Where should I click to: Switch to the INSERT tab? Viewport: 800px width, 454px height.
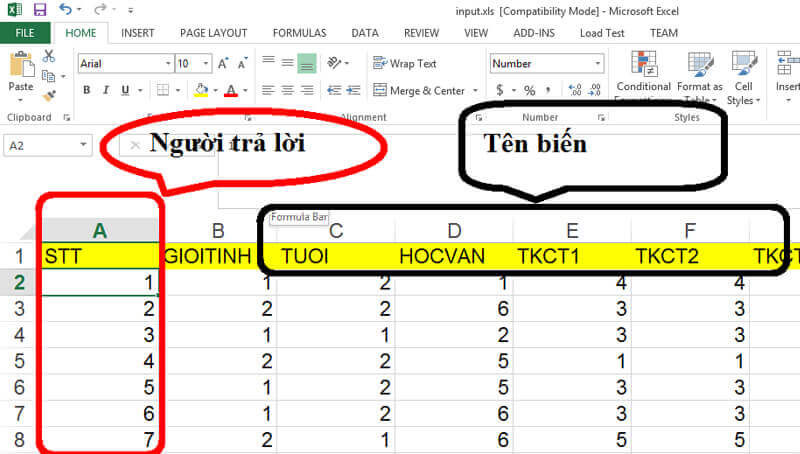[x=138, y=33]
